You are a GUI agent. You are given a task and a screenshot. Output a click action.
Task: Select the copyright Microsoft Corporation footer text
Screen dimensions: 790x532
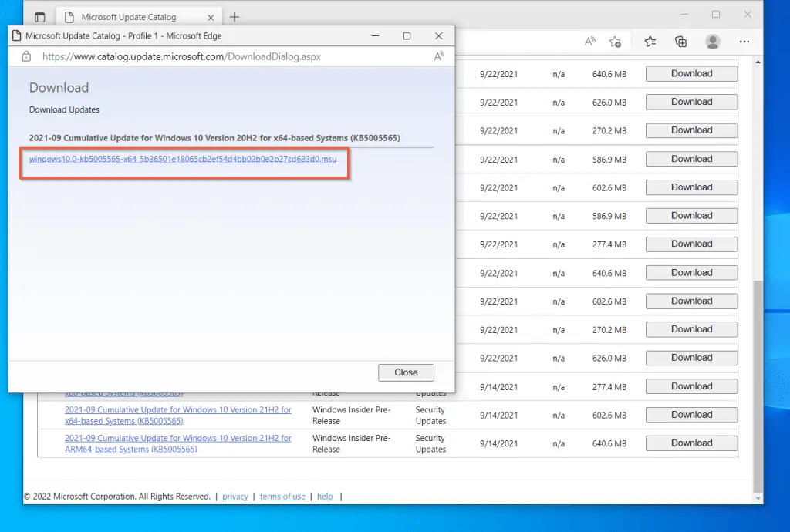(117, 497)
